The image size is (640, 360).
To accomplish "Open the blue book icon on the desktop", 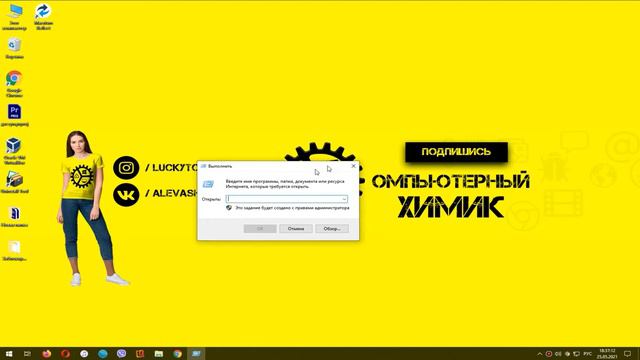I will [x=14, y=216].
